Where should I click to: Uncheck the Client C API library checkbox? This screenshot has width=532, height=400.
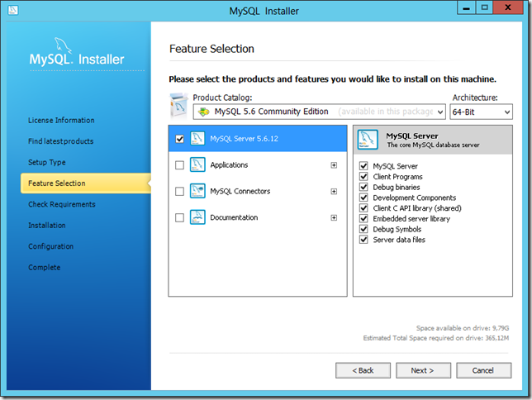(x=363, y=208)
